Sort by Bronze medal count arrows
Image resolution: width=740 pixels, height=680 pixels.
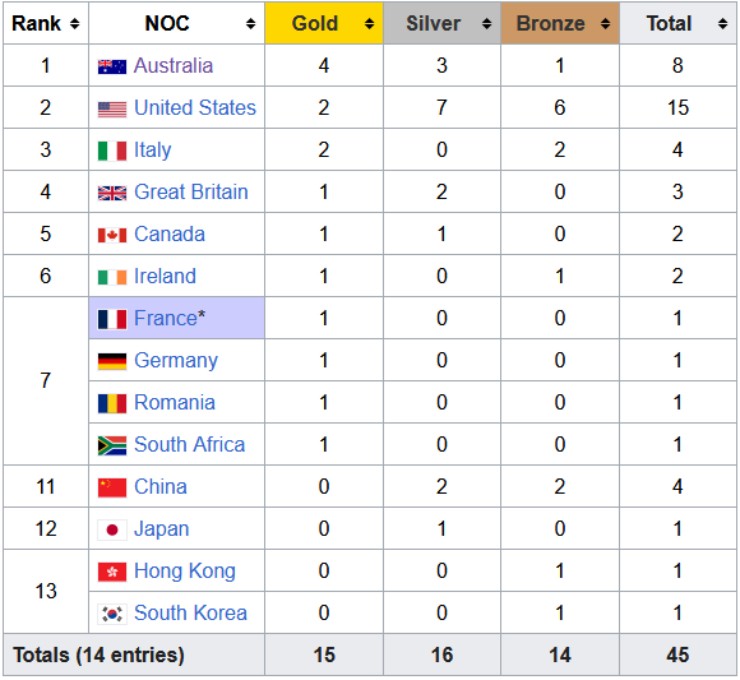(x=604, y=24)
